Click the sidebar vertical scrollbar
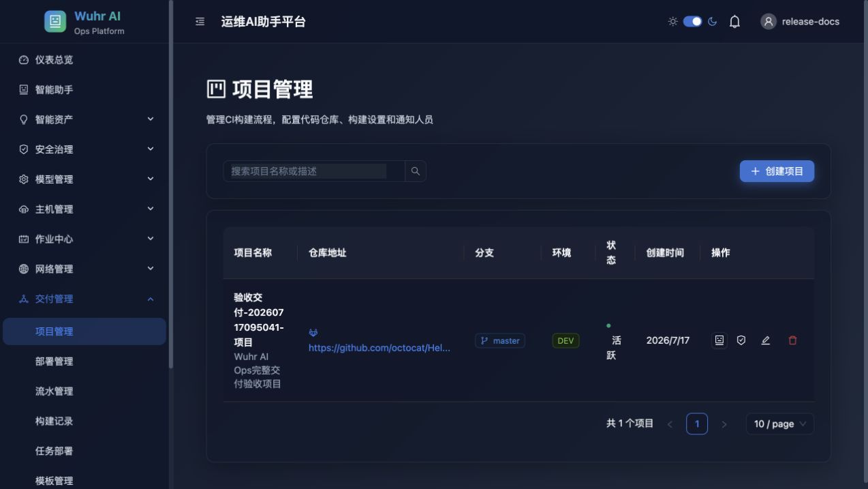This screenshot has width=868, height=489. click(171, 184)
